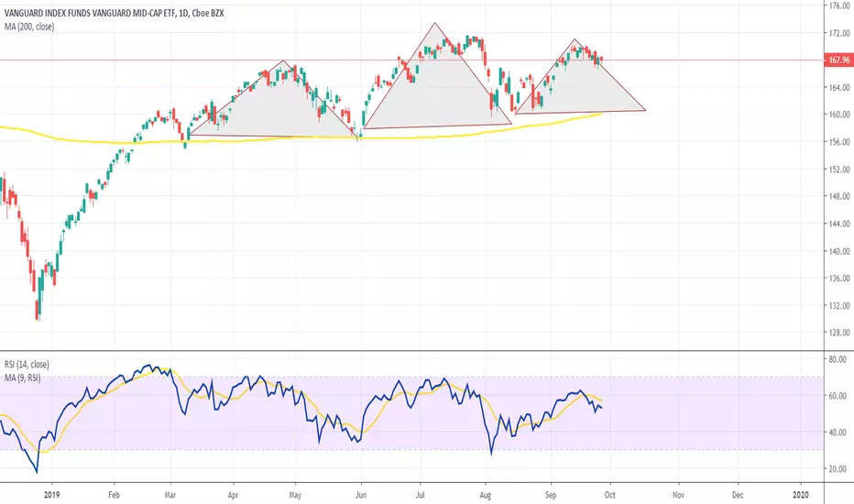Click the 132.00 price axis label
This screenshot has height=504, width=854.
click(838, 306)
